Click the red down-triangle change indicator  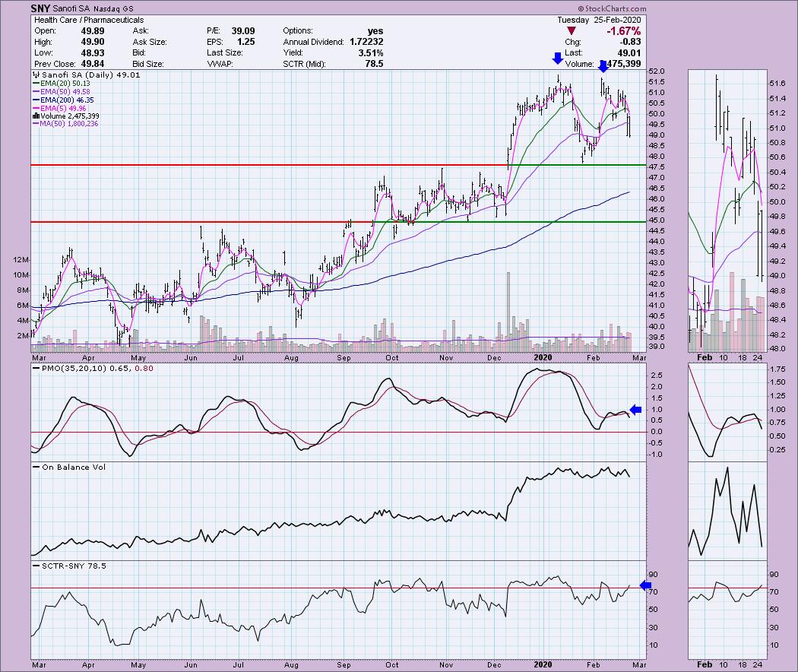pos(572,32)
